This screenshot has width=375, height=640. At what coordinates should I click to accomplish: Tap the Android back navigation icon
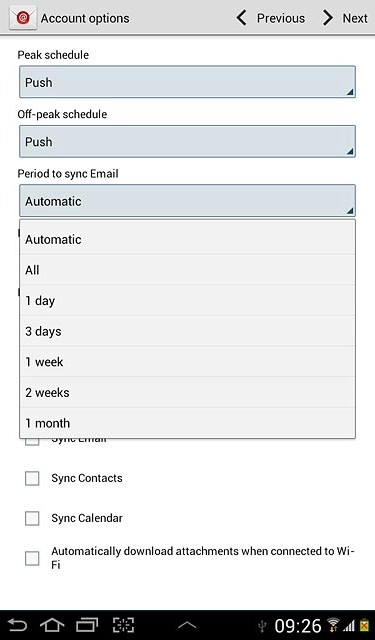17,625
